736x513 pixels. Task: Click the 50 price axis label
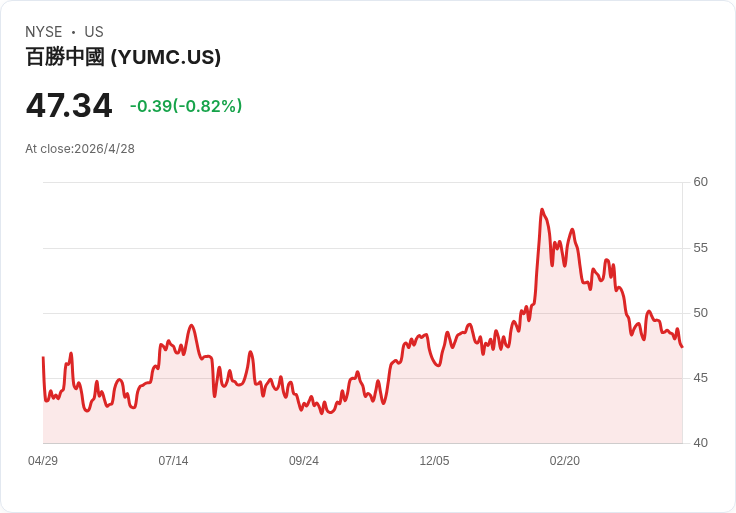(x=700, y=313)
